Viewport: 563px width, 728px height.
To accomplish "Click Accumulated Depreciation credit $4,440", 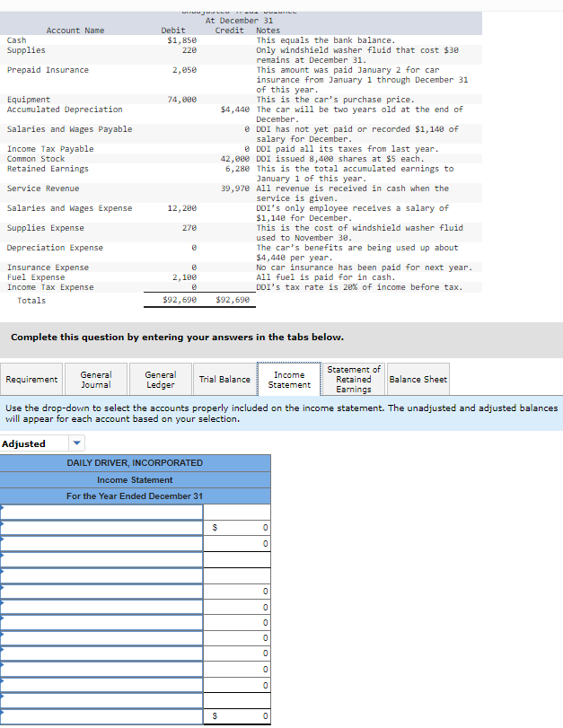I will 235,110.
